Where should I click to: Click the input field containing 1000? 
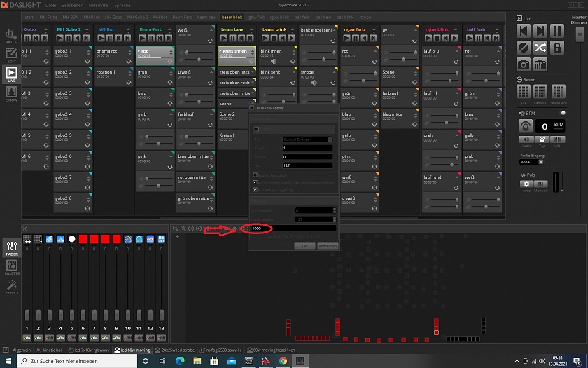coord(293,228)
